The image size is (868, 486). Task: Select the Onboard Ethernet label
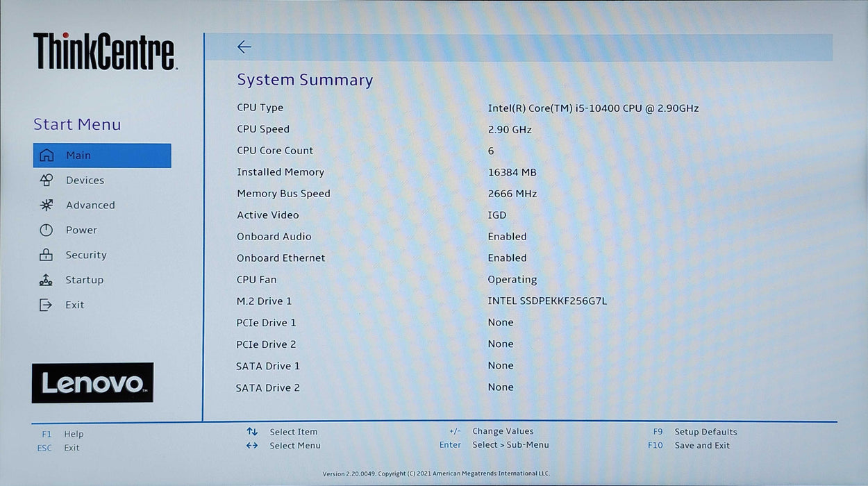281,258
